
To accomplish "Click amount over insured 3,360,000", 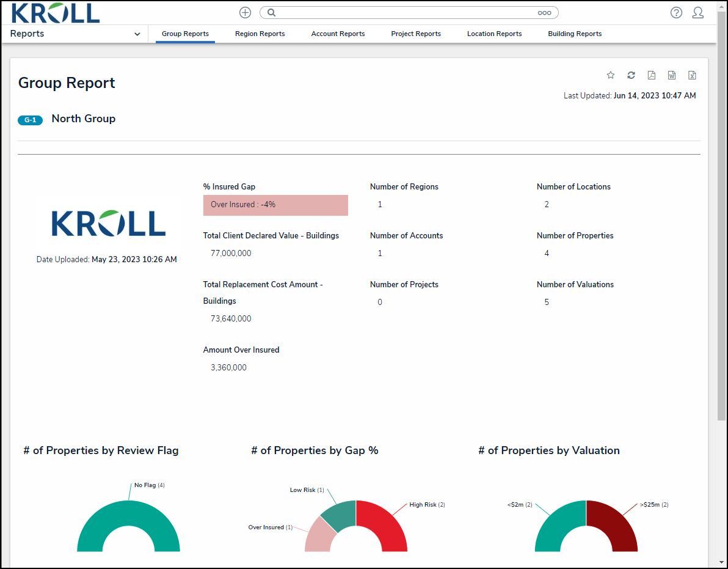I will [228, 367].
